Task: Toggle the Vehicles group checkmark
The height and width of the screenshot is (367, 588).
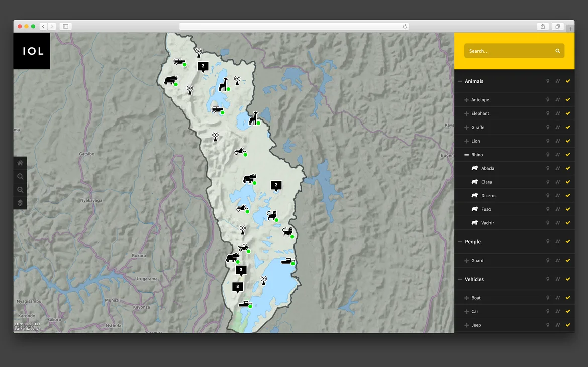Action: click(568, 279)
